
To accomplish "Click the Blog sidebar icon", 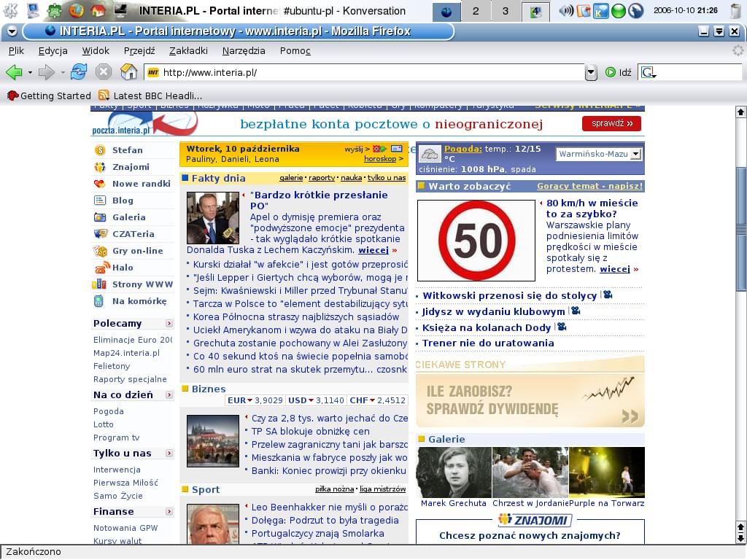I will pos(99,201).
